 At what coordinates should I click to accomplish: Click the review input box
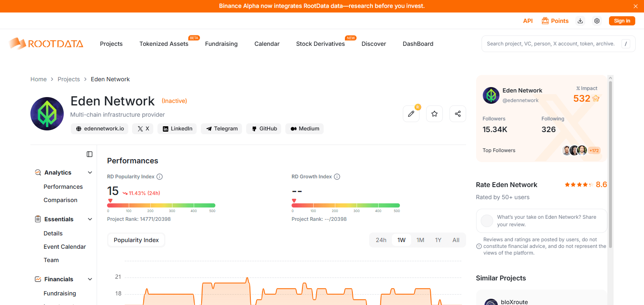coord(542,221)
